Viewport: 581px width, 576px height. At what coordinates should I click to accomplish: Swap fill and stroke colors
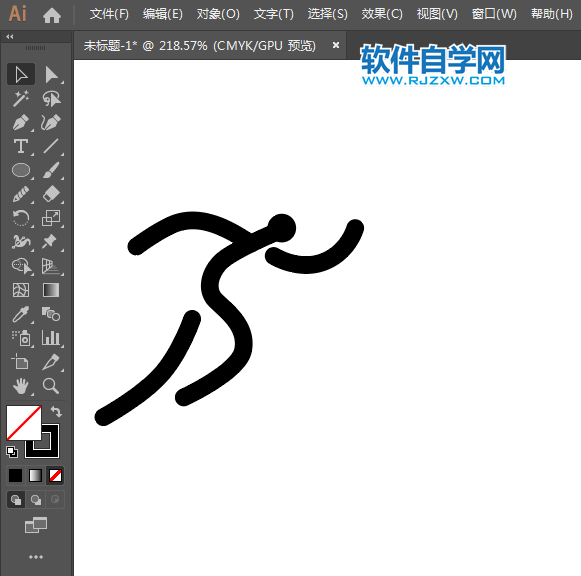click(56, 411)
